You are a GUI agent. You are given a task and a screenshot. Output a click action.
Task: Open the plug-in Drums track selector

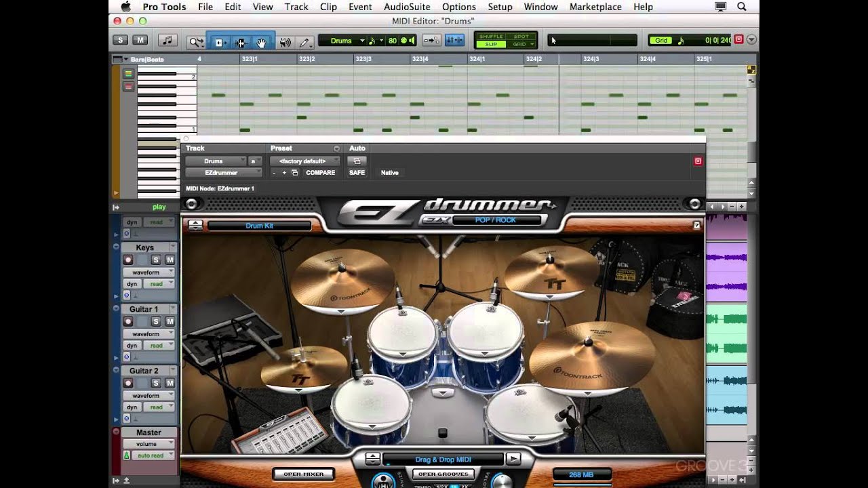(x=216, y=161)
